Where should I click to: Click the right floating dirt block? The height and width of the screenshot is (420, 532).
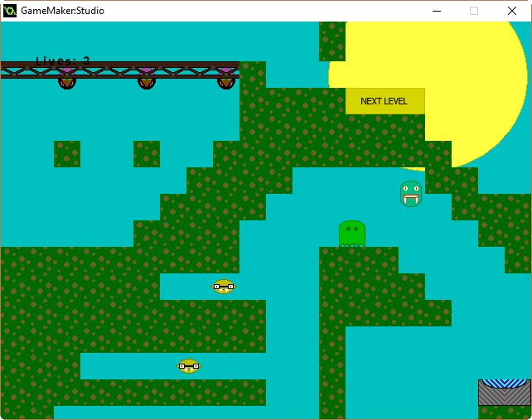[147, 154]
